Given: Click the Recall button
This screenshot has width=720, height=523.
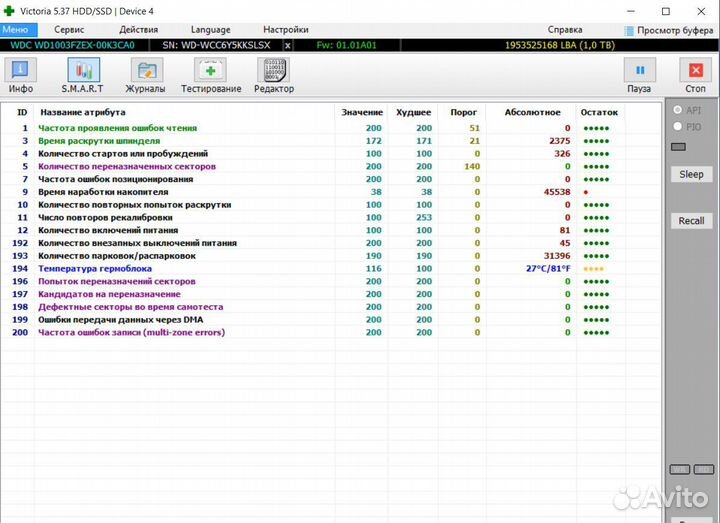Looking at the screenshot, I should [x=691, y=220].
